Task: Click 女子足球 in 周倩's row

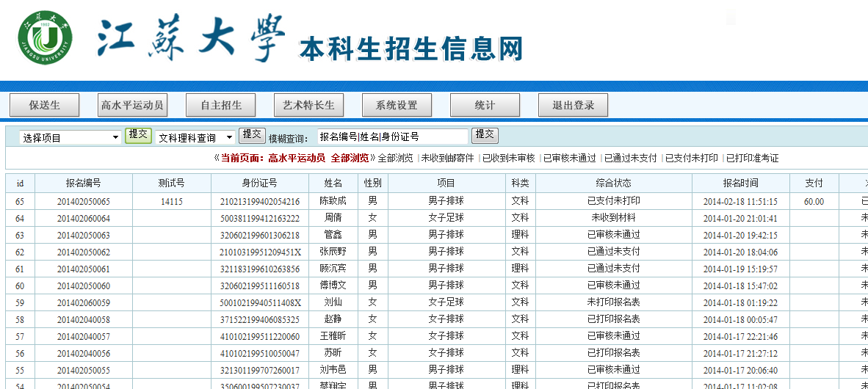Action: click(x=446, y=218)
